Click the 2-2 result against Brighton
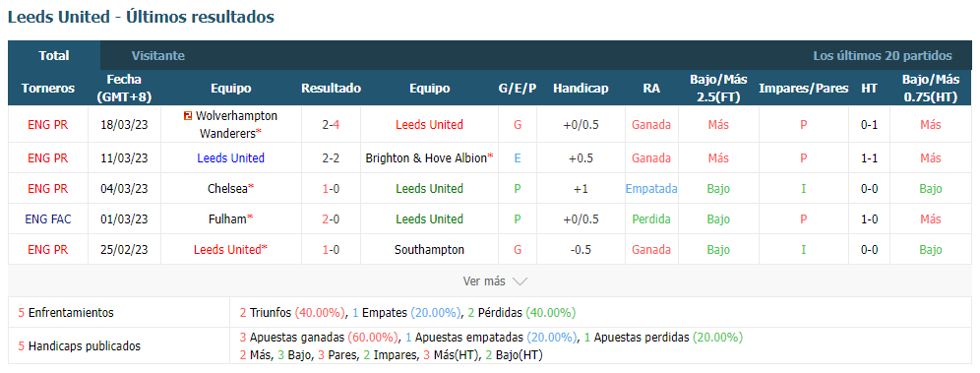Viewport: 980px width, 373px height. [x=332, y=158]
